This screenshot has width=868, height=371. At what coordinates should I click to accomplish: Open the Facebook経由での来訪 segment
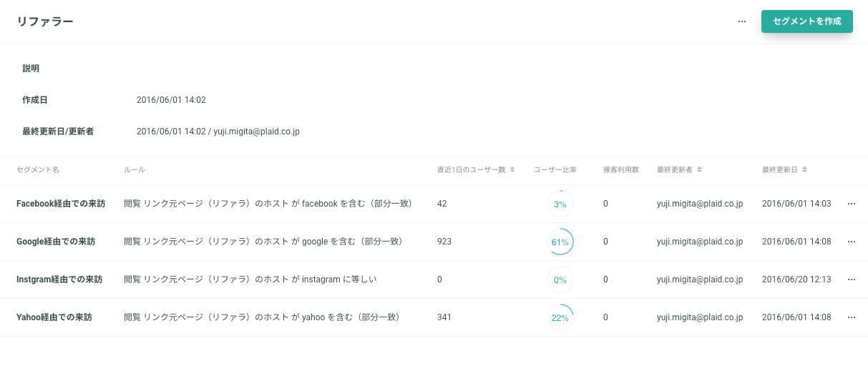pos(61,204)
